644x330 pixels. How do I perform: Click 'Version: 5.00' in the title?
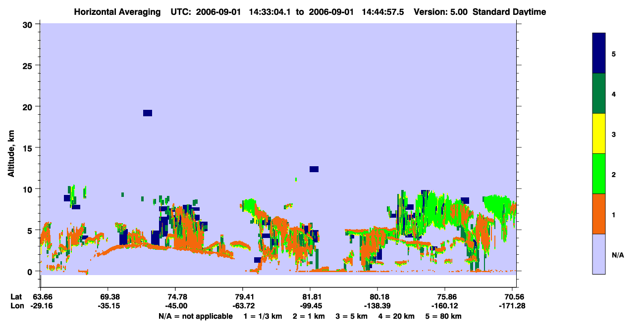(440, 12)
